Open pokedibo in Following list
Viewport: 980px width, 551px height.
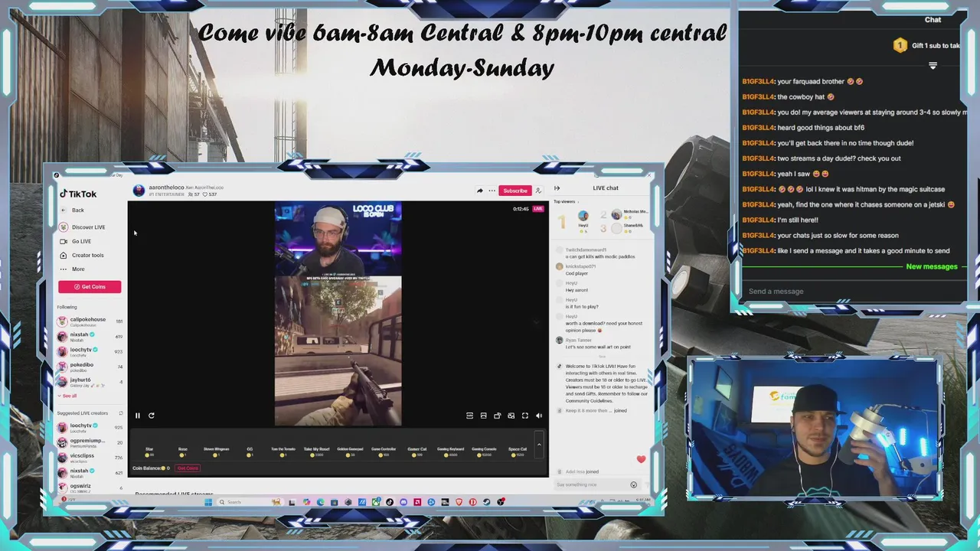coord(89,367)
